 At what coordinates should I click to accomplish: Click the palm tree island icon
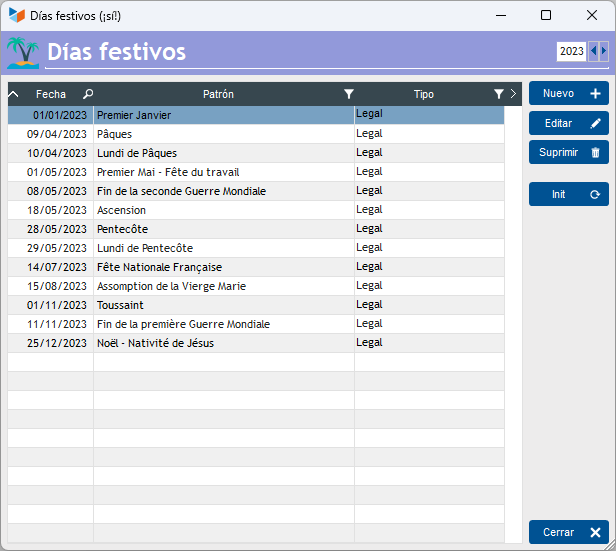click(x=23, y=52)
